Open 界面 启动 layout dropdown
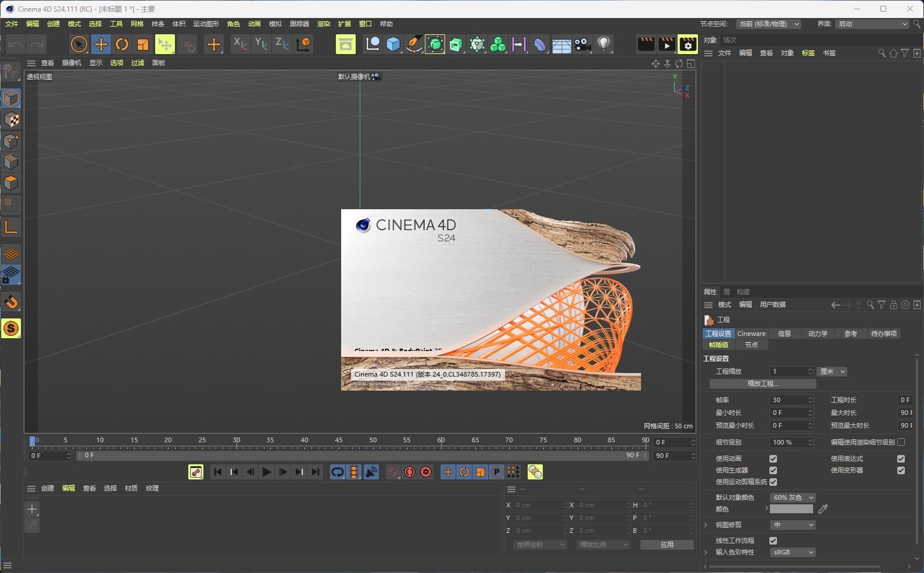The width and height of the screenshot is (924, 573). (872, 24)
